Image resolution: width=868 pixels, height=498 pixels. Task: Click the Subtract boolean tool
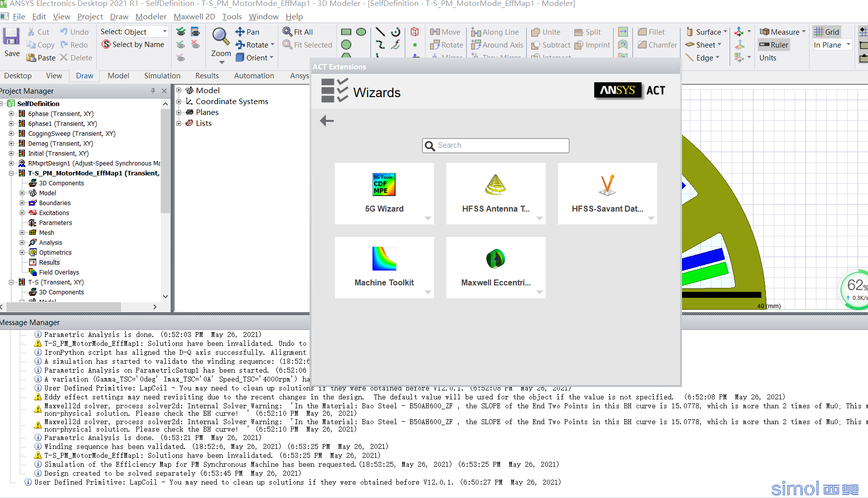551,45
